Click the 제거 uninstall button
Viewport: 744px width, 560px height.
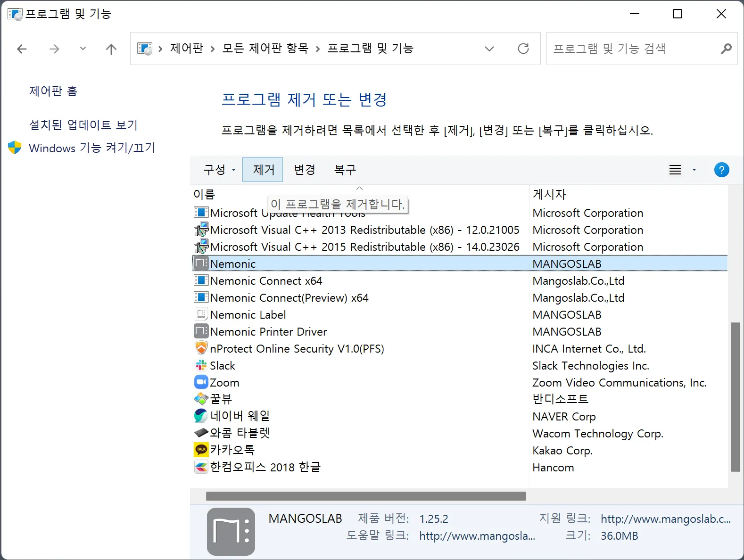click(x=263, y=170)
